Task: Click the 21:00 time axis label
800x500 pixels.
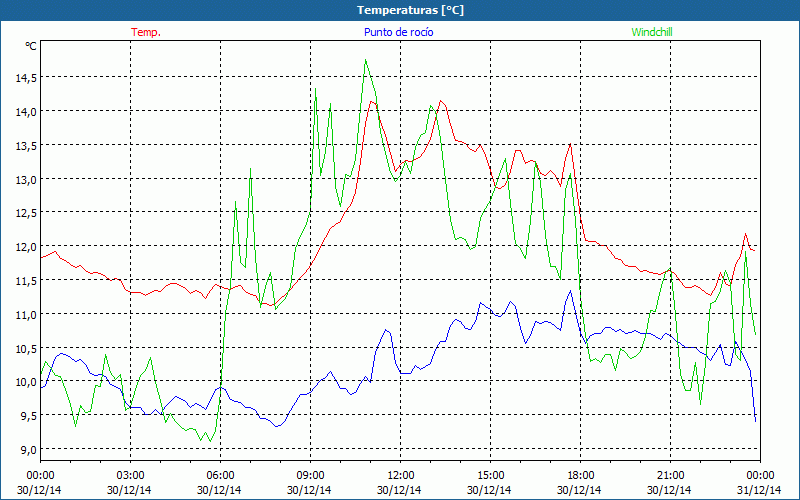Action: pos(670,476)
